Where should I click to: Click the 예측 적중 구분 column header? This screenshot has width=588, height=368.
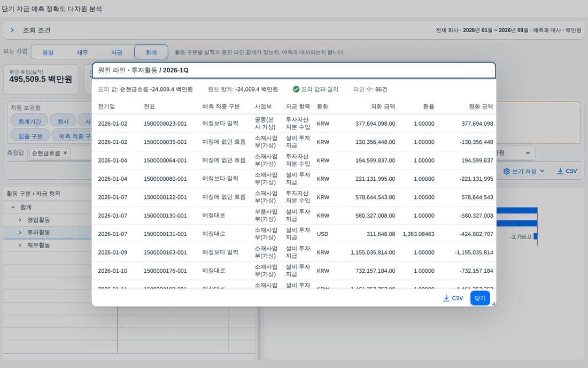(x=221, y=106)
